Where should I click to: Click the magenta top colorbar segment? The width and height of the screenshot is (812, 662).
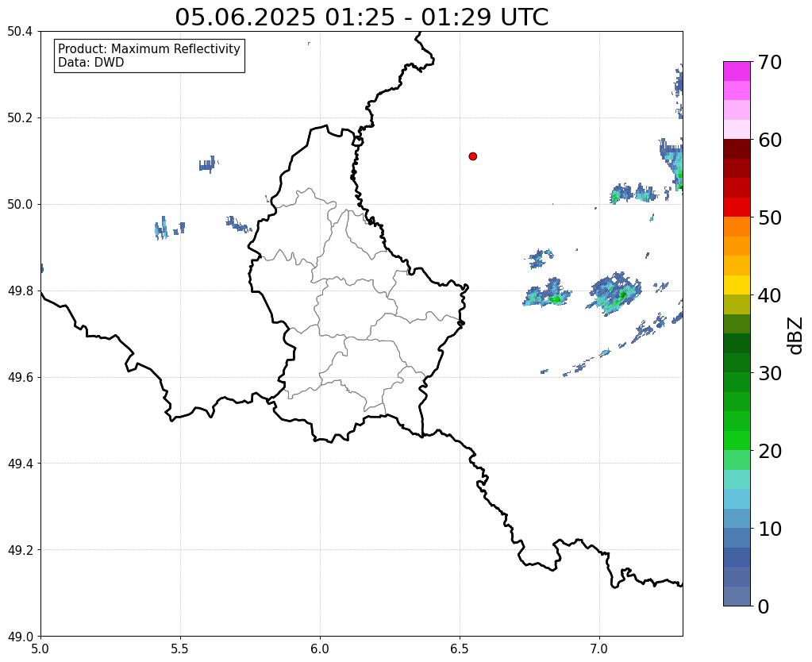click(x=737, y=71)
